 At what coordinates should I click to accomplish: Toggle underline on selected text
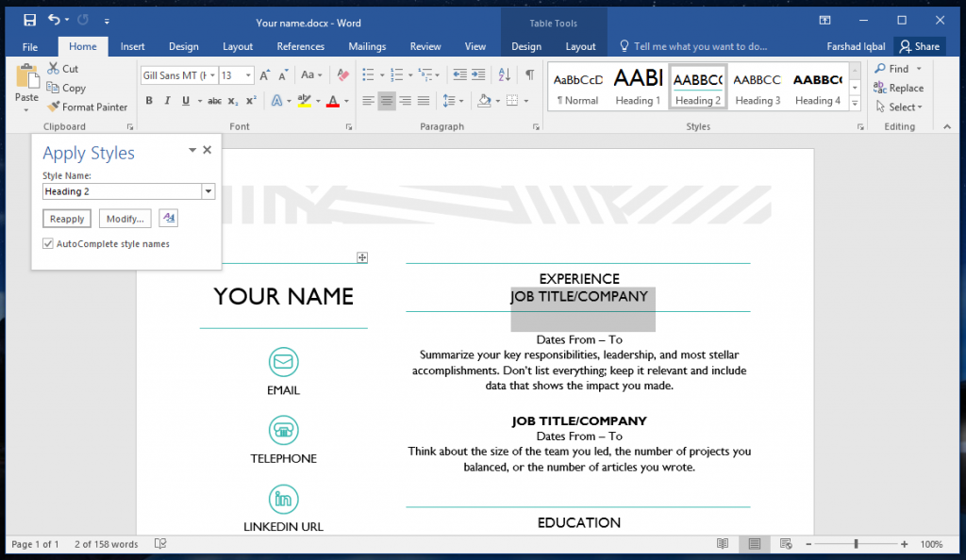(x=185, y=100)
